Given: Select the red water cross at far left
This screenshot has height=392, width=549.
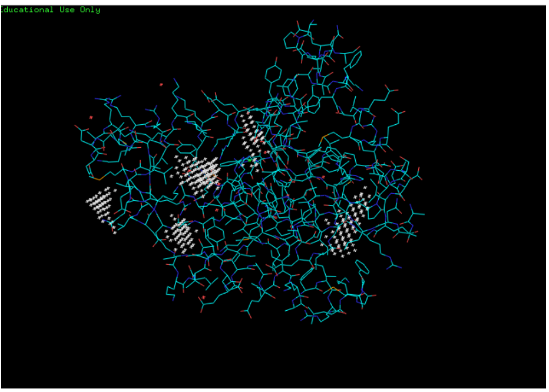Looking at the screenshot, I should click(91, 118).
